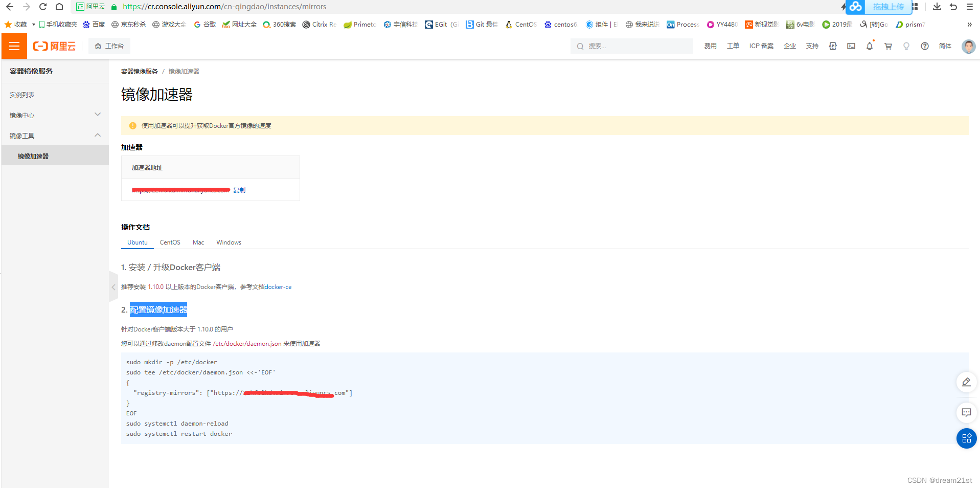Open the 收藏 favorites star
980x488 pixels.
pyautogui.click(x=15, y=25)
